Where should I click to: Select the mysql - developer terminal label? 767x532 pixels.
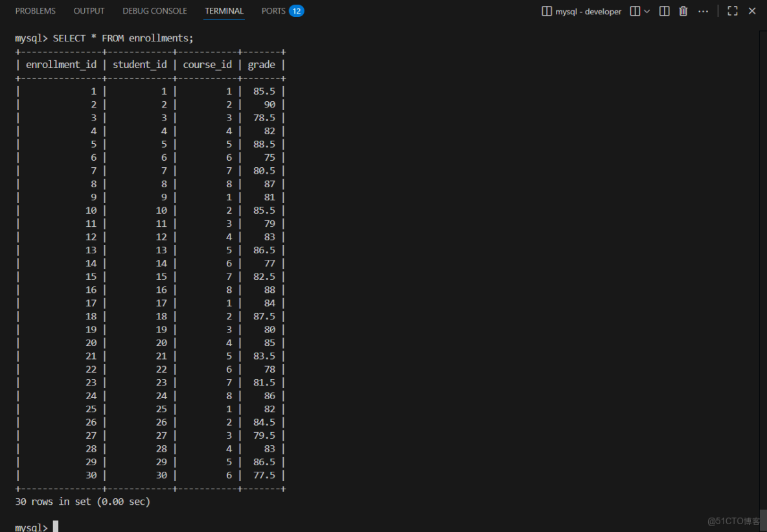pos(588,11)
